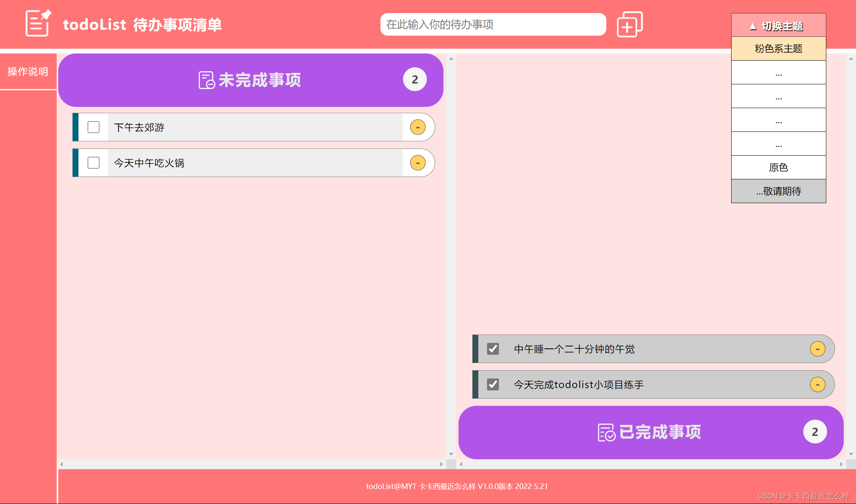Remove the todolist小项目练手 entry with minus icon

click(x=817, y=384)
